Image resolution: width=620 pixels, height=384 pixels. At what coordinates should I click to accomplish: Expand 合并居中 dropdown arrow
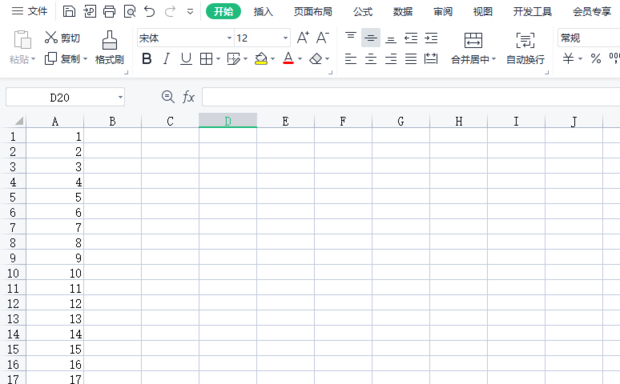493,59
